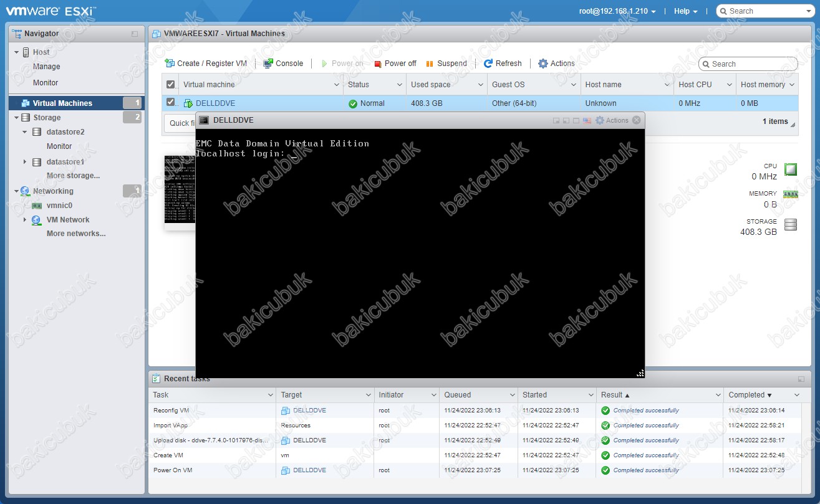This screenshot has width=820, height=504.
Task: Close the DELLDDVE console window
Action: 636,120
